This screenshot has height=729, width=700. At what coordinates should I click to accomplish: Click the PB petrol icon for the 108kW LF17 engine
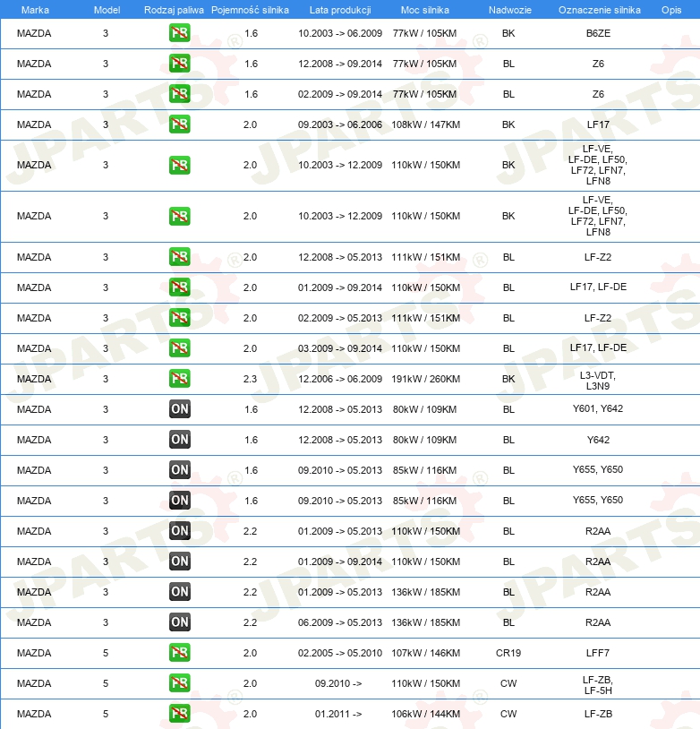(x=179, y=124)
